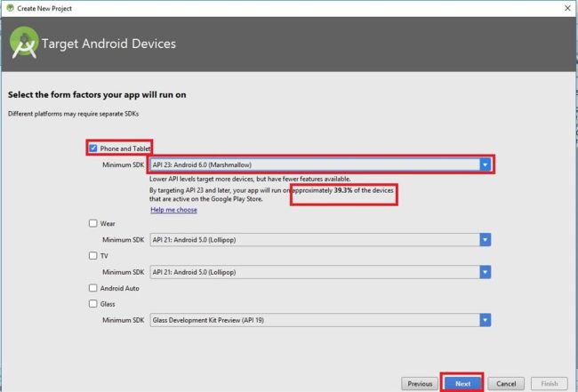Close the Create New Project dialog

tap(567, 8)
